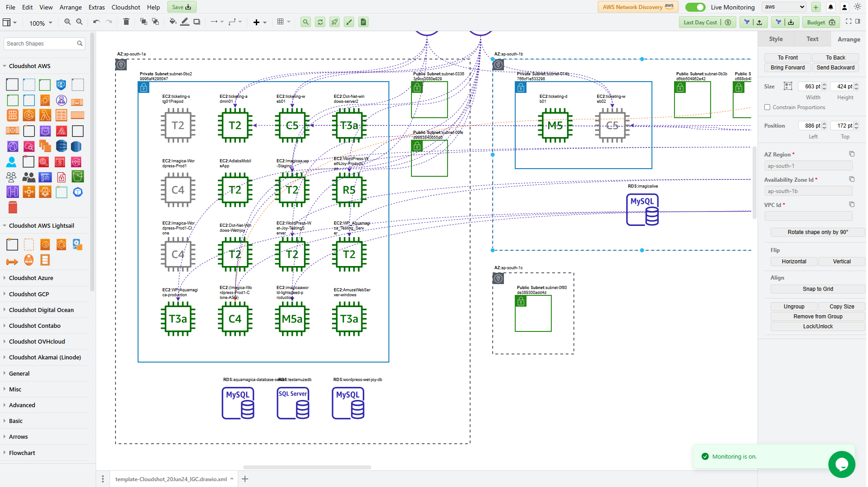The width and height of the screenshot is (868, 487).
Task: Expand the Flowchart shapes section
Action: coord(22,454)
